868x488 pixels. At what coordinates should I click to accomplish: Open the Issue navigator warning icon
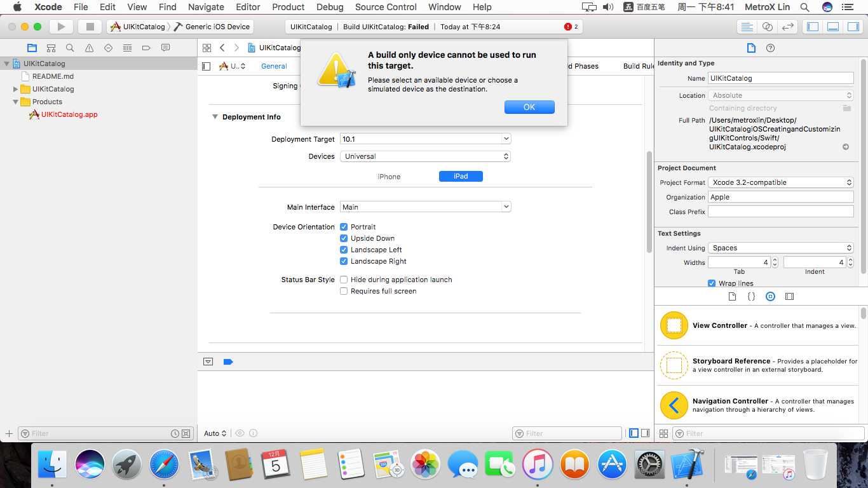click(x=89, y=48)
